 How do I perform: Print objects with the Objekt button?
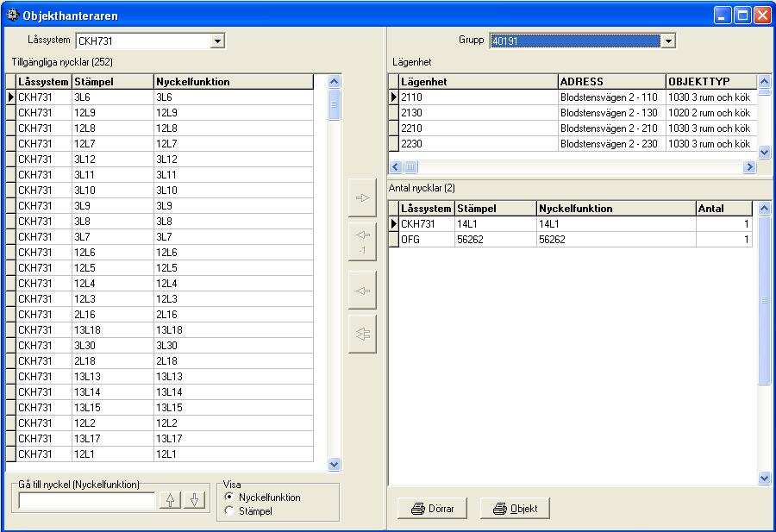tap(516, 508)
